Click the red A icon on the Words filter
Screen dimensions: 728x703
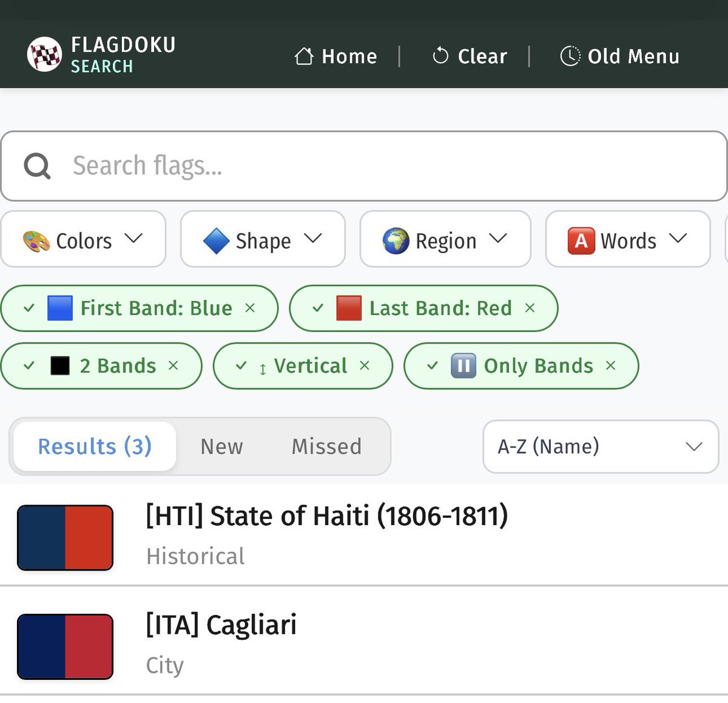coord(581,240)
